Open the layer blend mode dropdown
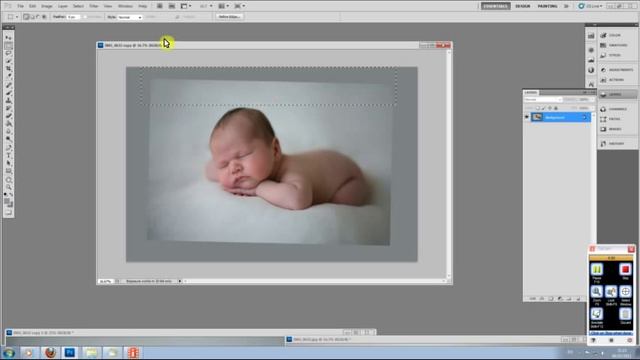The width and height of the screenshot is (640, 360). coord(543,100)
